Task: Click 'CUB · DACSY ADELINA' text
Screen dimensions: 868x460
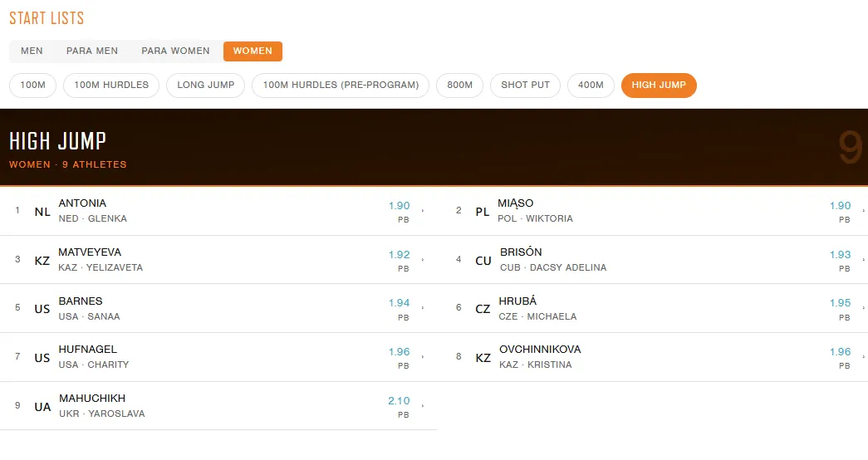Action: [553, 267]
